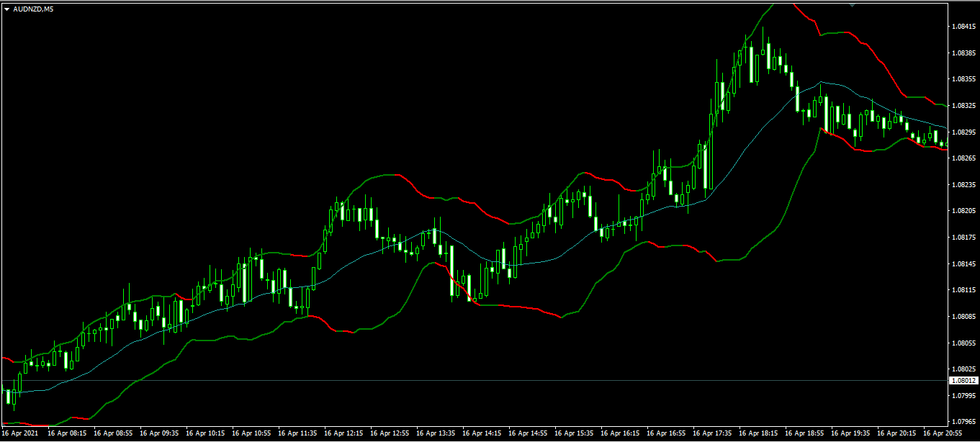
Task: Click time axis label 16 Apr 11:35
Action: (x=297, y=434)
